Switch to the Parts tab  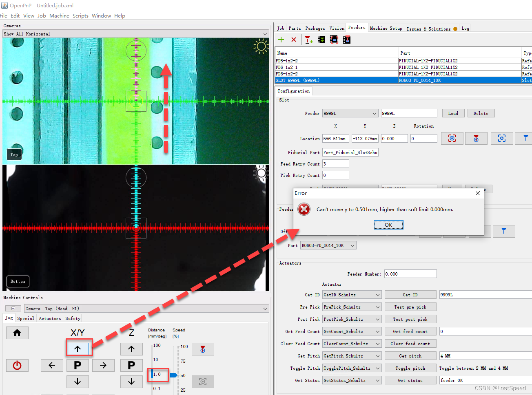(295, 28)
